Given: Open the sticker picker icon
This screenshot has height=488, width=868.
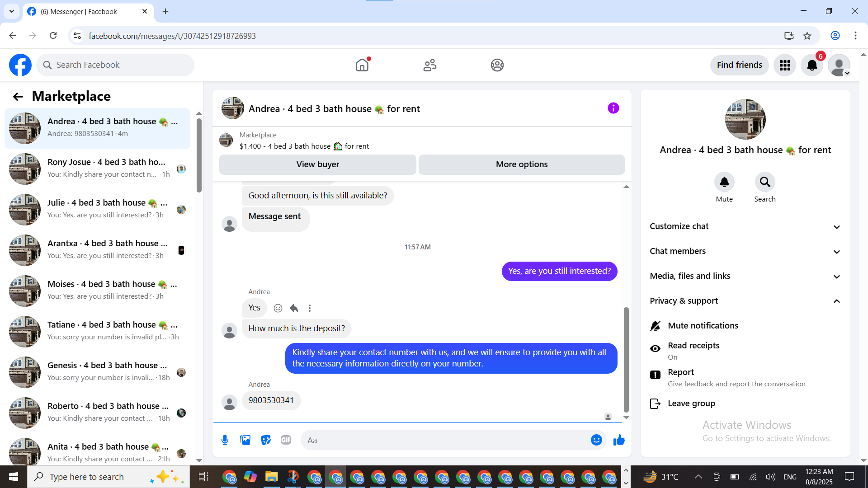Looking at the screenshot, I should click(x=266, y=440).
